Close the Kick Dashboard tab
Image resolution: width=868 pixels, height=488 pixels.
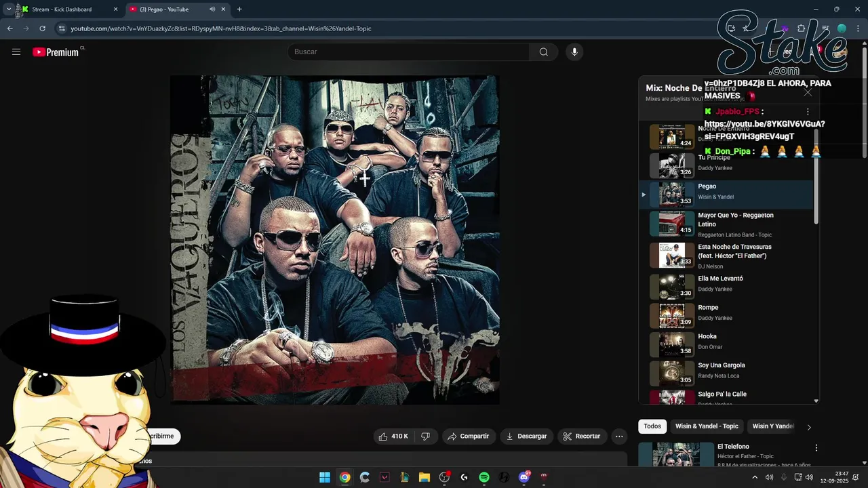(115, 9)
